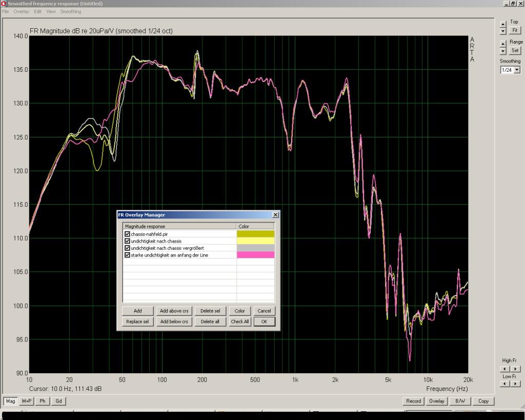The image size is (525, 420).
Task: Open the Smoothing menu in menu bar
Action: pos(70,11)
